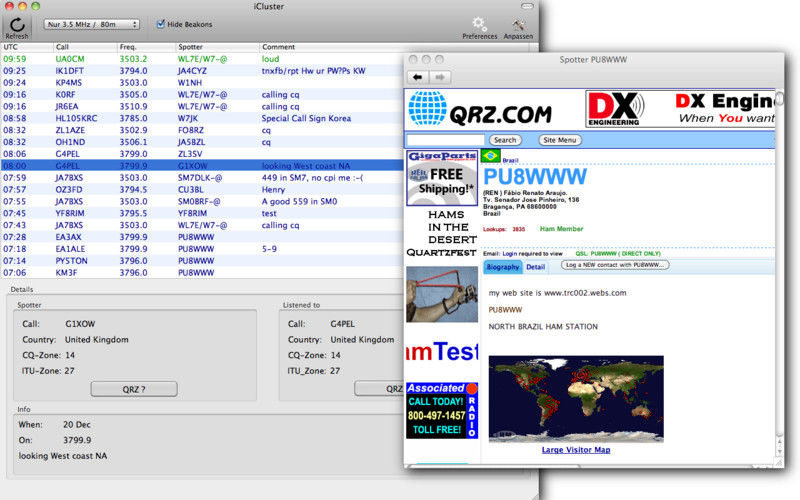Select the OH1ND spot row
Image resolution: width=800 pixels, height=500 pixels.
tap(203, 142)
